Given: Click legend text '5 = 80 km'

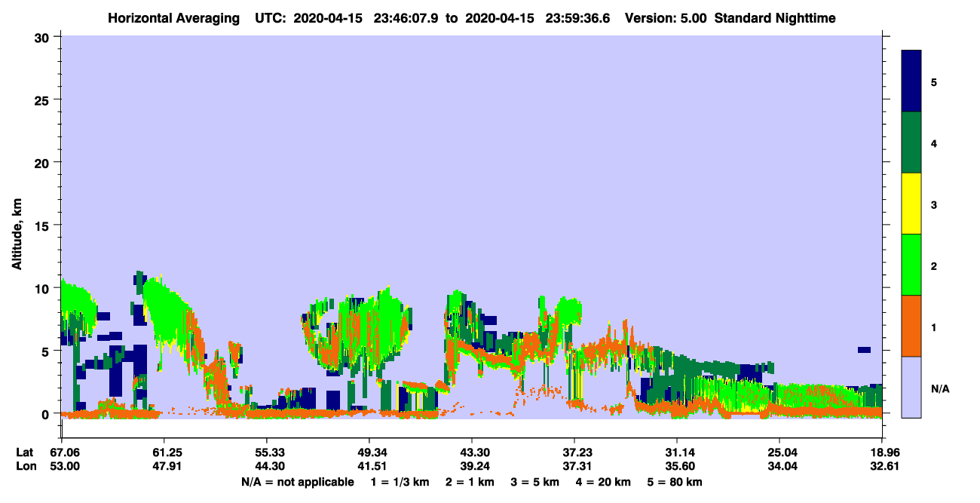Looking at the screenshot, I should point(675,482).
